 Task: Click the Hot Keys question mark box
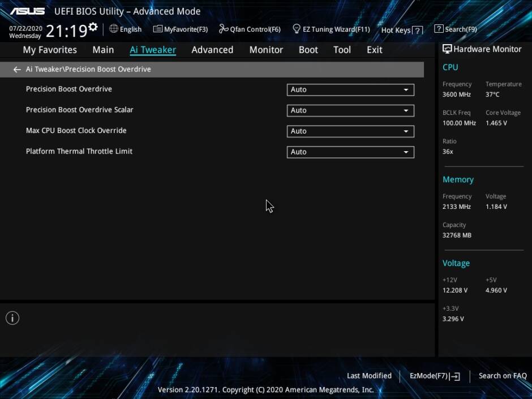(418, 30)
